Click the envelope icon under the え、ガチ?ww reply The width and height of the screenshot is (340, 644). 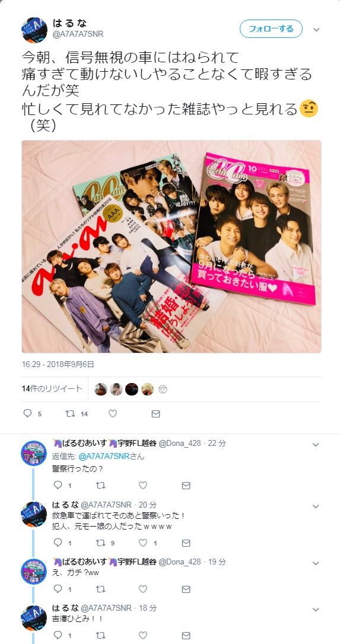pyautogui.click(x=186, y=589)
